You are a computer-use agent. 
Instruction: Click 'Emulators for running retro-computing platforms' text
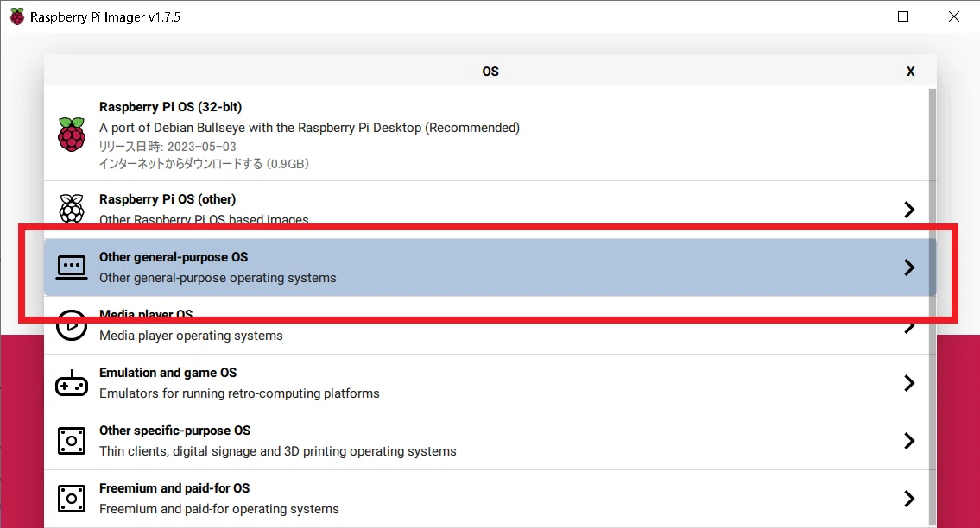239,393
